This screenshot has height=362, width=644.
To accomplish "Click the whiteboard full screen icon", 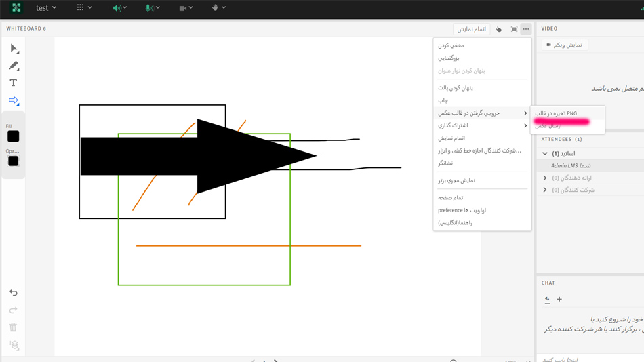I will click(514, 29).
